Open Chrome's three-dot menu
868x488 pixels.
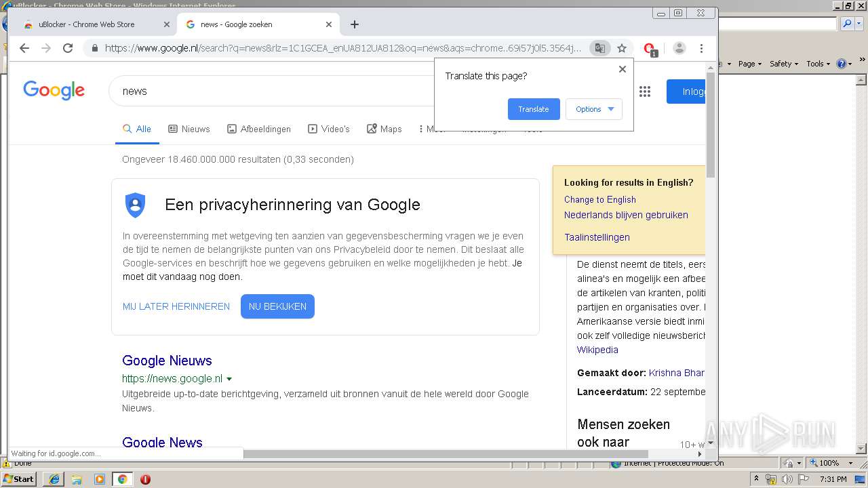coord(701,48)
